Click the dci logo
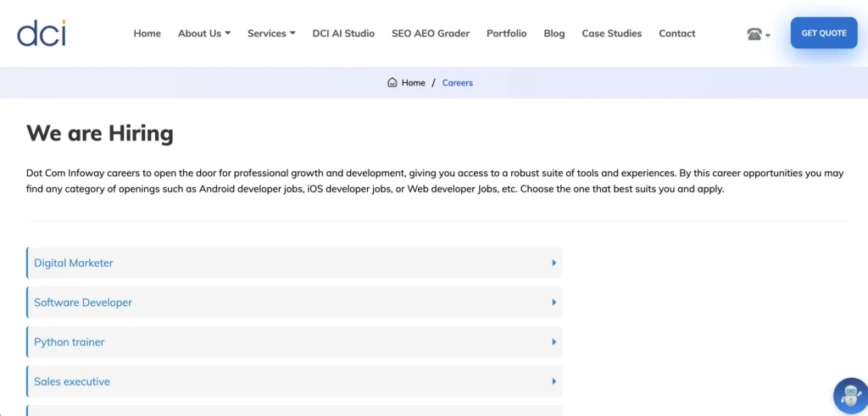Screen dimensions: 868x416 [42, 33]
